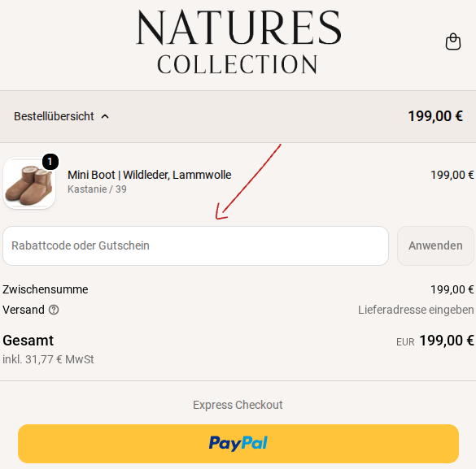The width and height of the screenshot is (476, 469).
Task: Click the Zwischensumme label
Action: tap(46, 289)
